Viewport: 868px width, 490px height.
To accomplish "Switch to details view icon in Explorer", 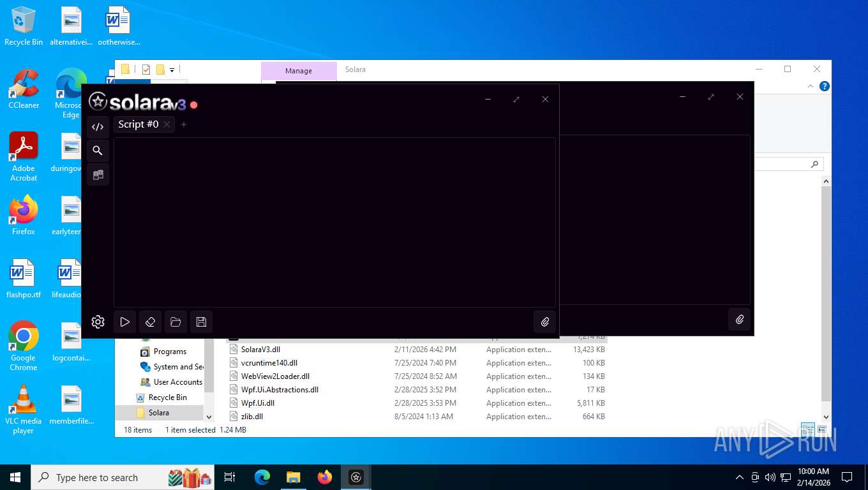I will pyautogui.click(x=808, y=430).
